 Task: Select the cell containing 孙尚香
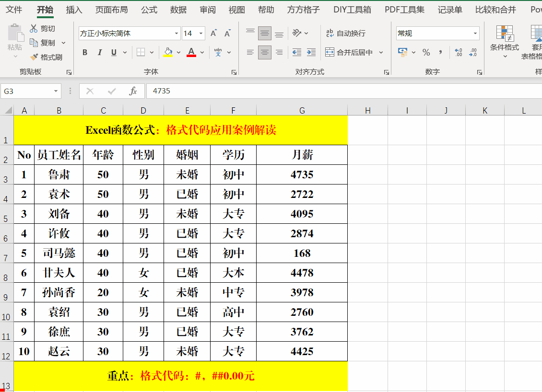point(59,292)
